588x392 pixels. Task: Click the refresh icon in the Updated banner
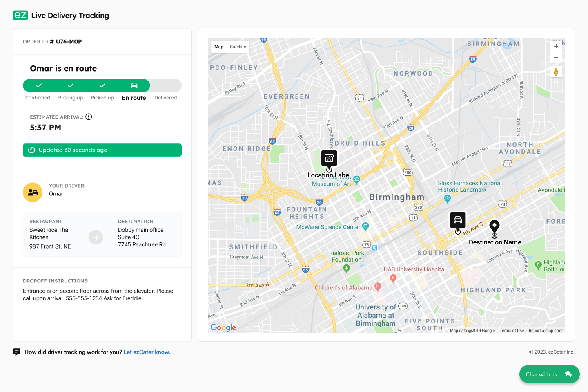31,150
